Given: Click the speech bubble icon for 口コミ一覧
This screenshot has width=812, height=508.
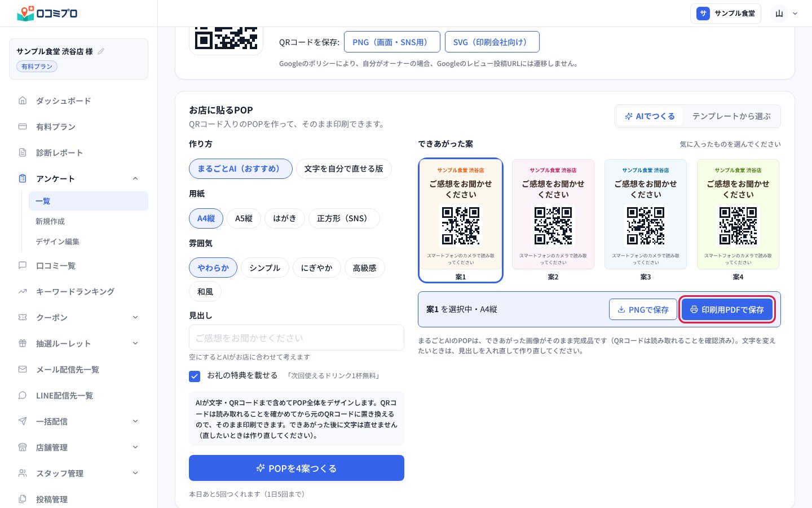Looking at the screenshot, I should click(23, 265).
